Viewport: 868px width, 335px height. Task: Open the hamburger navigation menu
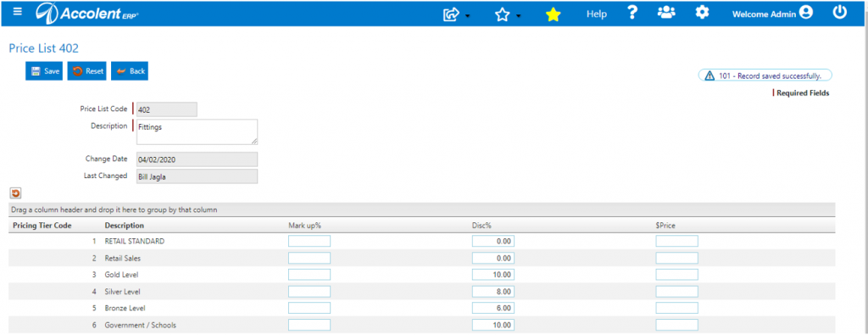coord(18,12)
